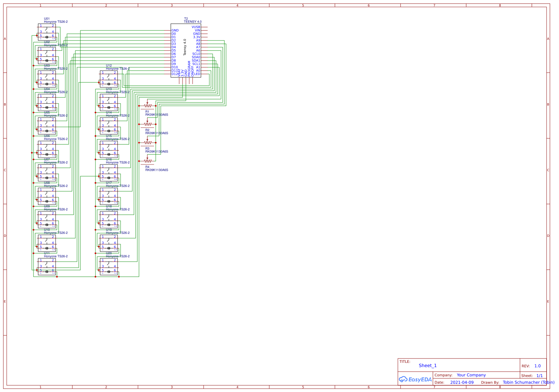559x392 pixels.
Task: Click the Your Company field
Action: tap(471, 375)
